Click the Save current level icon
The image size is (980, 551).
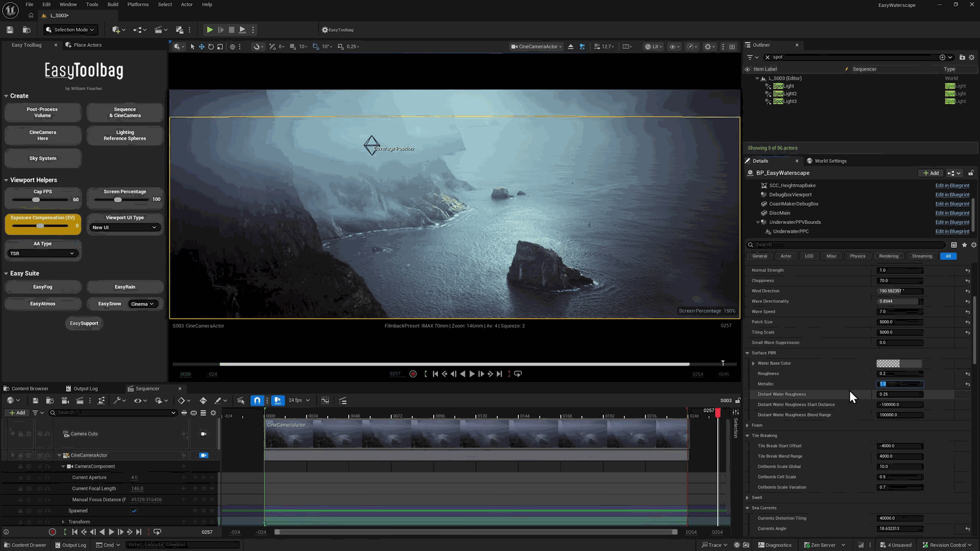point(10,29)
